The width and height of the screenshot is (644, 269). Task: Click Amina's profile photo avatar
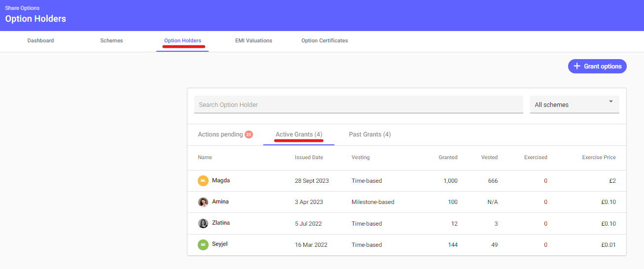[x=203, y=202]
